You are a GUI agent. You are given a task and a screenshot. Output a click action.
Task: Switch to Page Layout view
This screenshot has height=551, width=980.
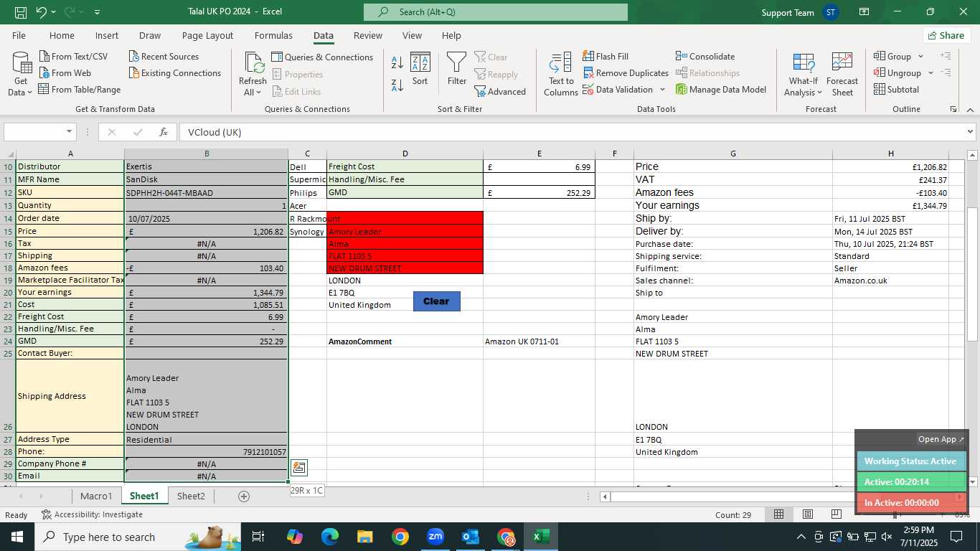click(x=808, y=514)
